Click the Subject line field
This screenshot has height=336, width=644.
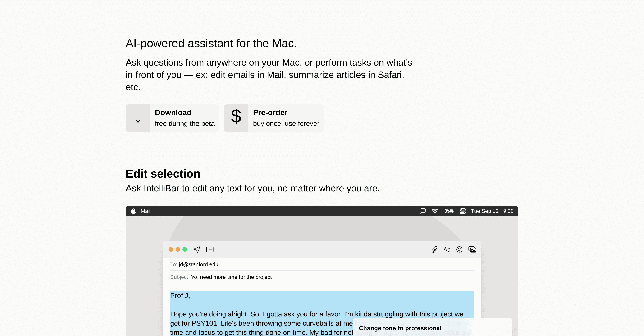click(231, 277)
